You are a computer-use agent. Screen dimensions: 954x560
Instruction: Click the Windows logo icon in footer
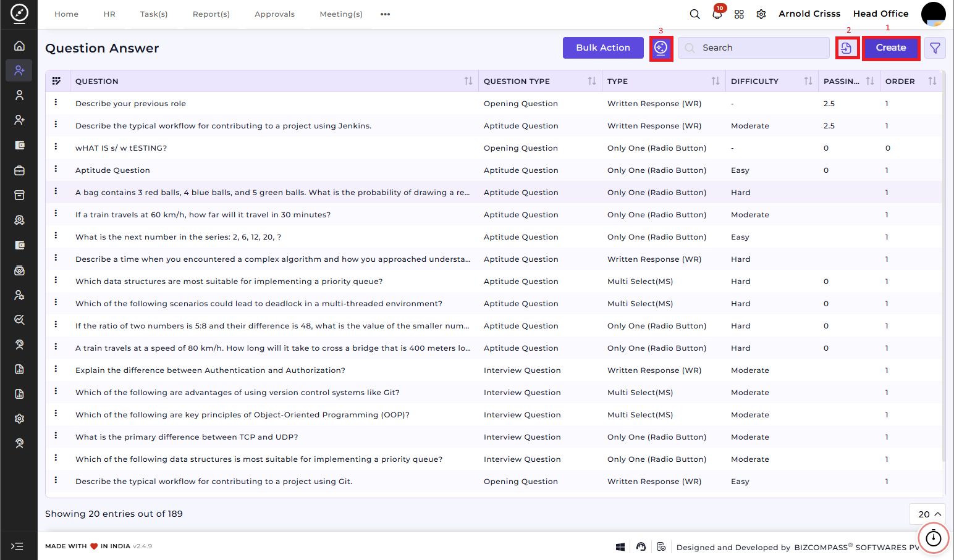620,547
